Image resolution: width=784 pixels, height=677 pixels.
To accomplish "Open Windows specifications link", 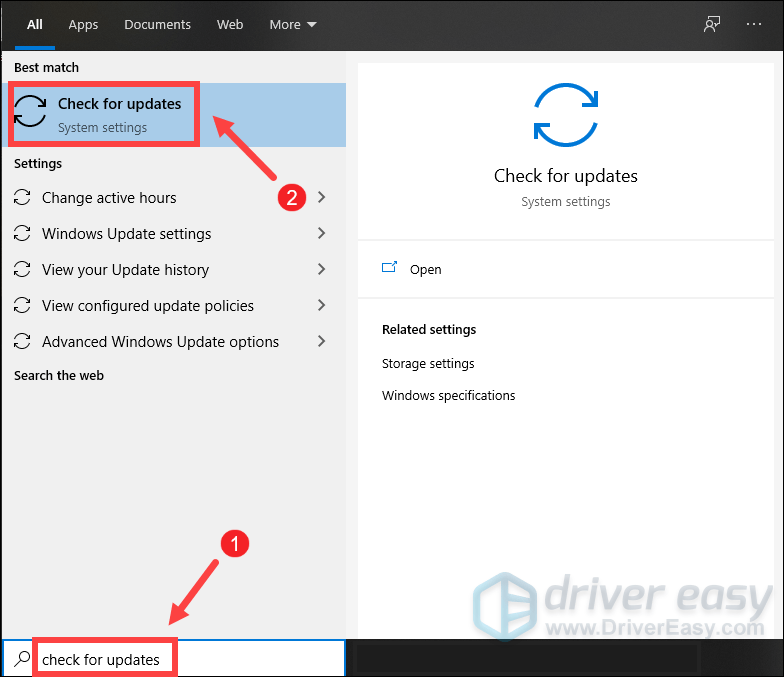I will [448, 396].
